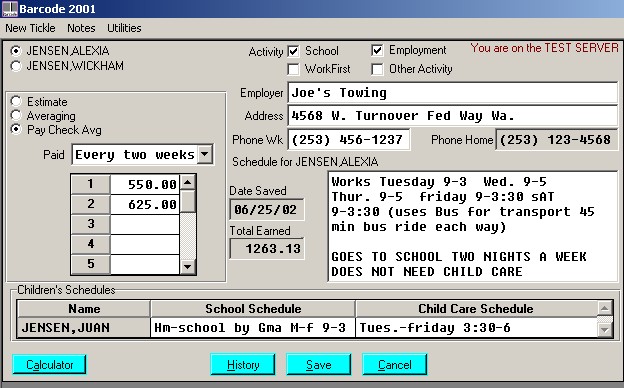Screen dimensions: 624x388
Task: Click the Every two weeks combo box
Action: point(142,154)
